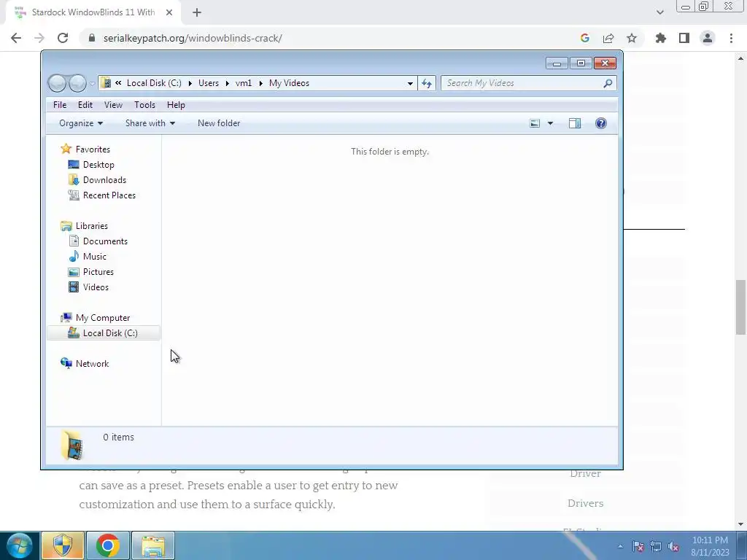Click the webpage vertical scrollbar thumb
Viewport: 747px width, 560px height.
coord(740,308)
